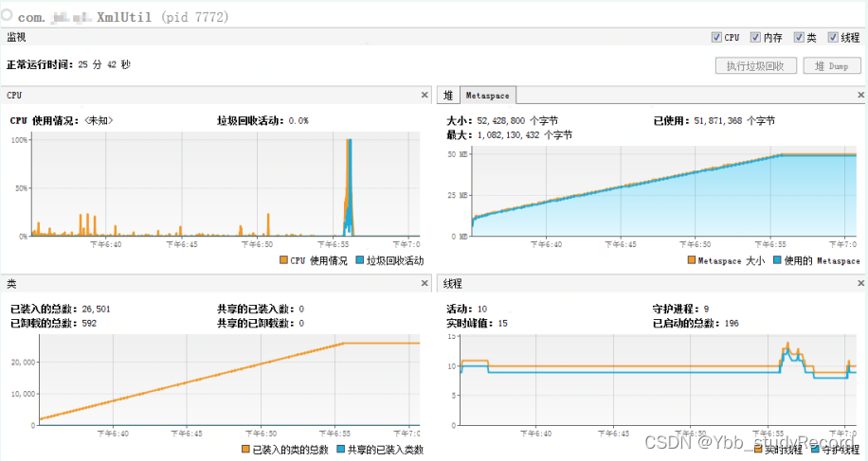
Task: Click the 实时峰值 15 value
Action: pos(477,324)
